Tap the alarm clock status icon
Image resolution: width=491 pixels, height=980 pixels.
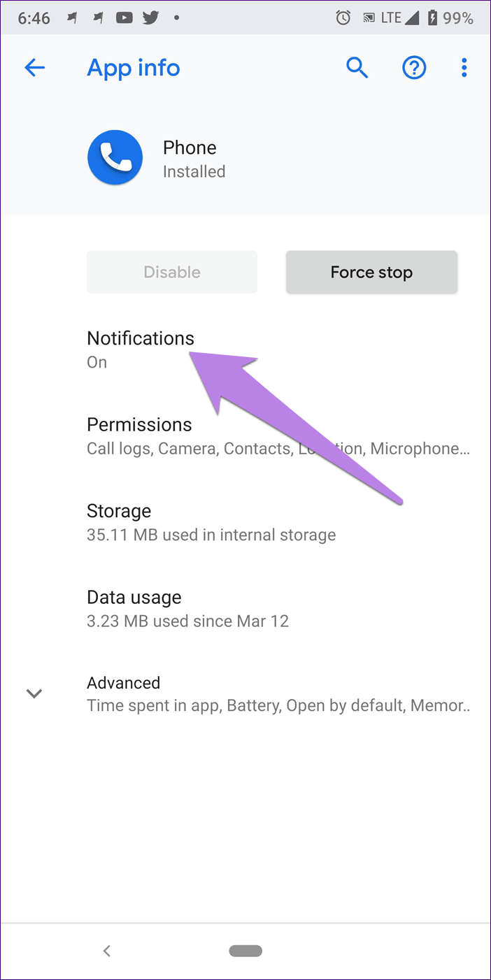343,18
